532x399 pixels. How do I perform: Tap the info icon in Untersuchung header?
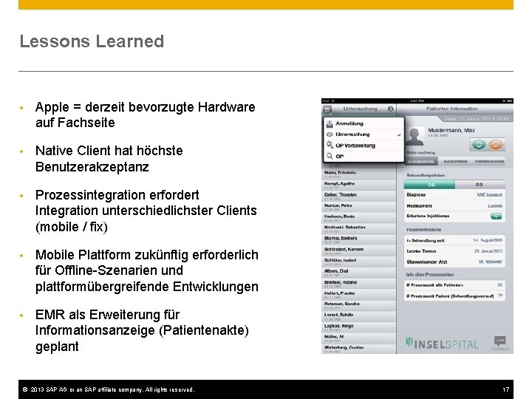391,109
